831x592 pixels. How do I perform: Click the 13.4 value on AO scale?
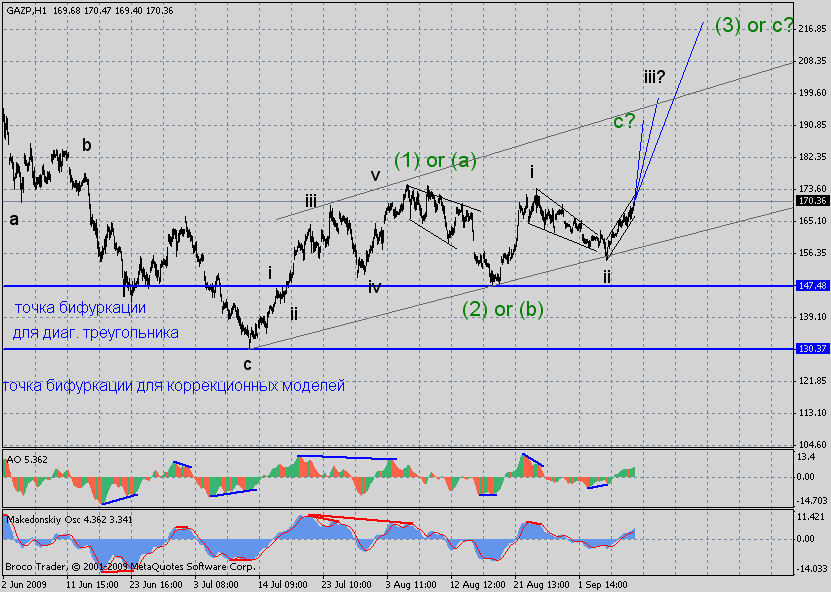(x=806, y=457)
